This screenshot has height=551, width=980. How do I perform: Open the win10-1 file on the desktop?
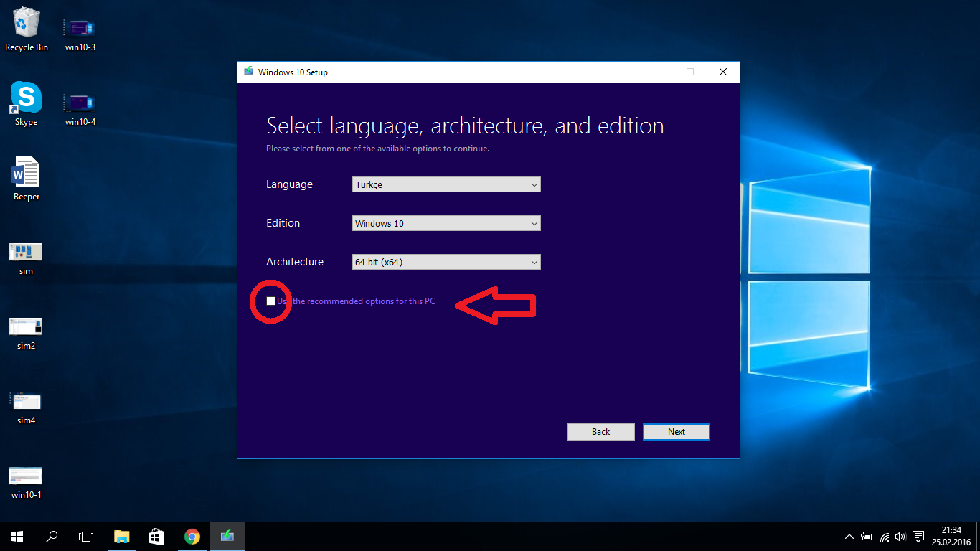[x=26, y=474]
